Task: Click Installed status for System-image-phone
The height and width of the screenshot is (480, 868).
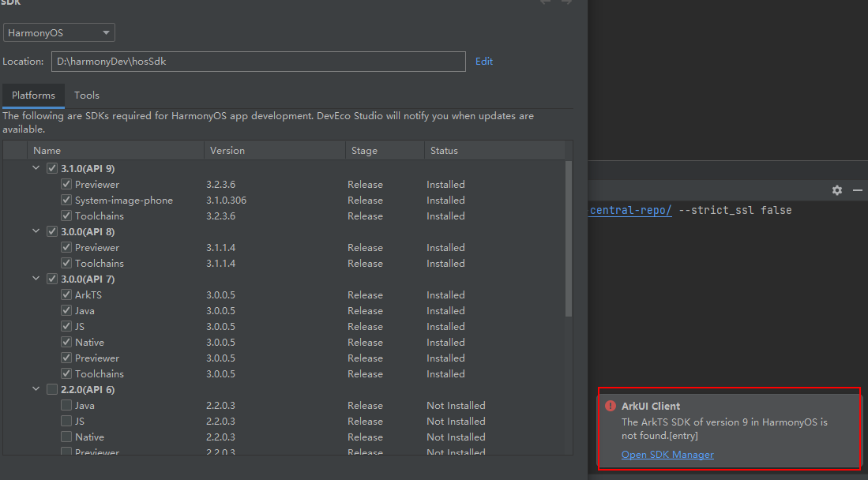Action: coord(445,200)
